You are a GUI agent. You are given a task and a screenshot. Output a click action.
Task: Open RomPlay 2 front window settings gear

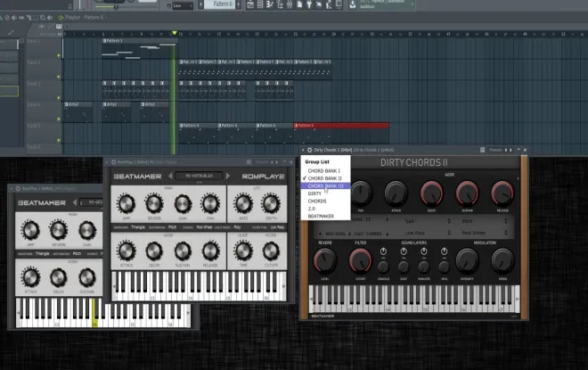pos(113,162)
